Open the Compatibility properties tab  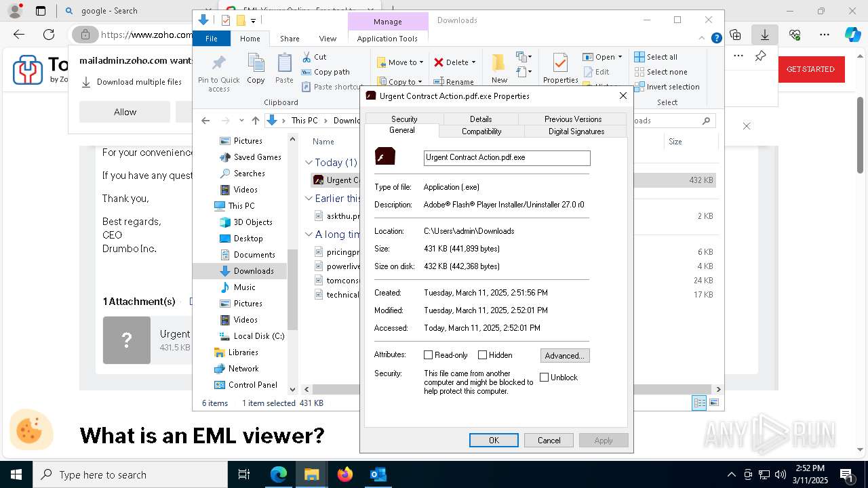click(x=481, y=131)
